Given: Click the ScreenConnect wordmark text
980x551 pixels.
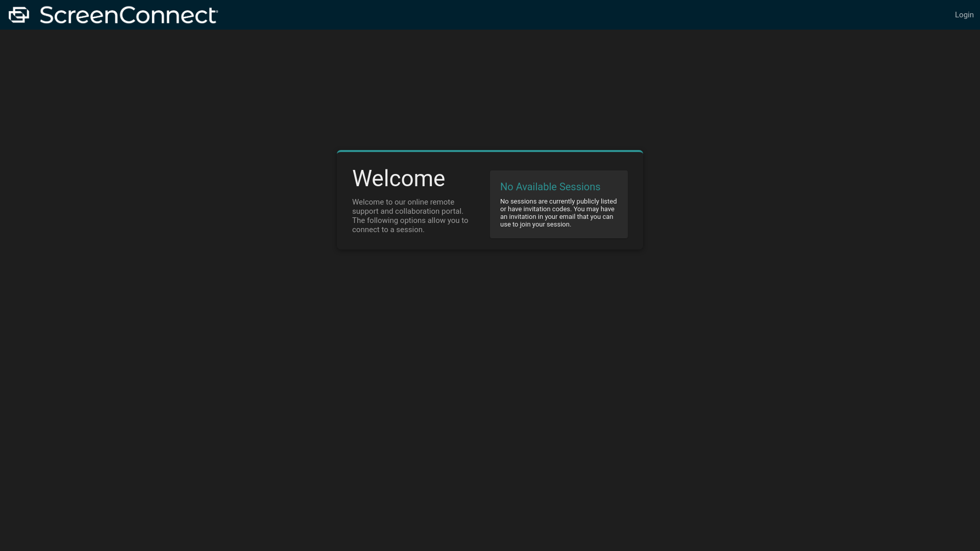Looking at the screenshot, I should 128,15.
